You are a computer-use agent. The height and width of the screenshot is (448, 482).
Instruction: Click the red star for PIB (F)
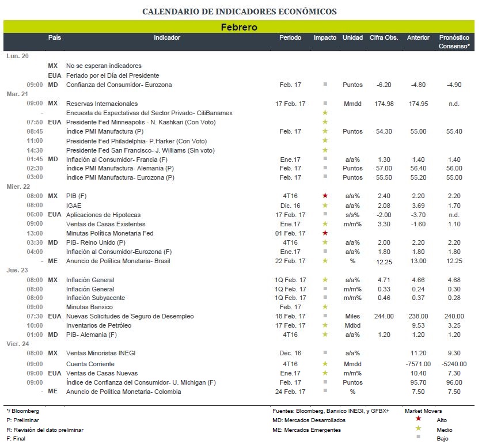pyautogui.click(x=325, y=196)
